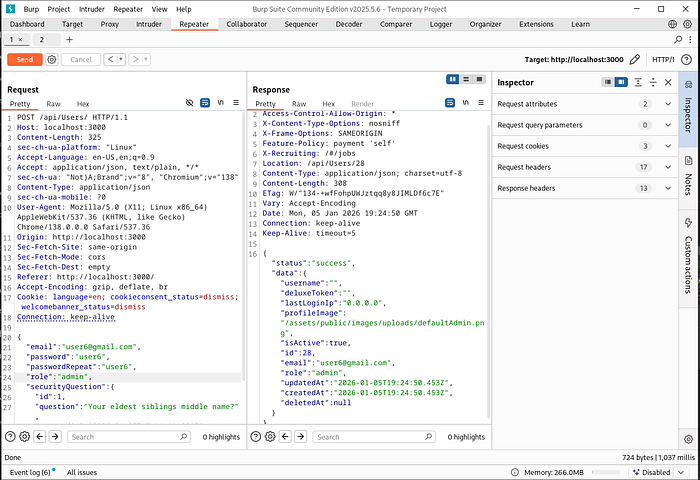Toggle Request pretty-print wrap icon
The image size is (700, 480).
[205, 103]
